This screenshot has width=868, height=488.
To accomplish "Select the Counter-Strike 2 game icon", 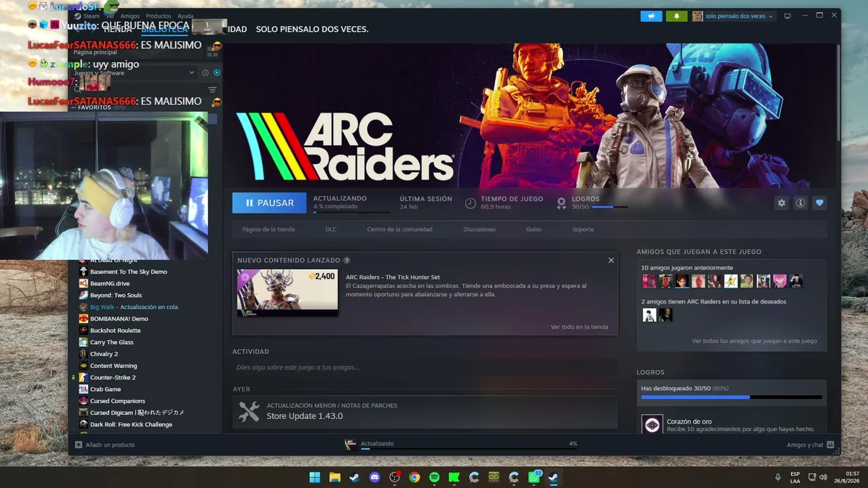I will tap(83, 378).
